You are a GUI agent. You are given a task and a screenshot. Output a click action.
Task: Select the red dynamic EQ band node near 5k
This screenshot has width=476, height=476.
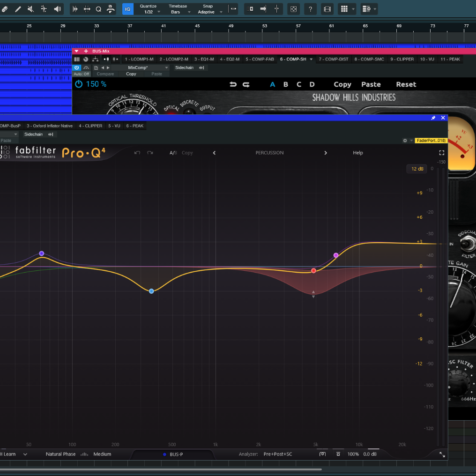(313, 270)
